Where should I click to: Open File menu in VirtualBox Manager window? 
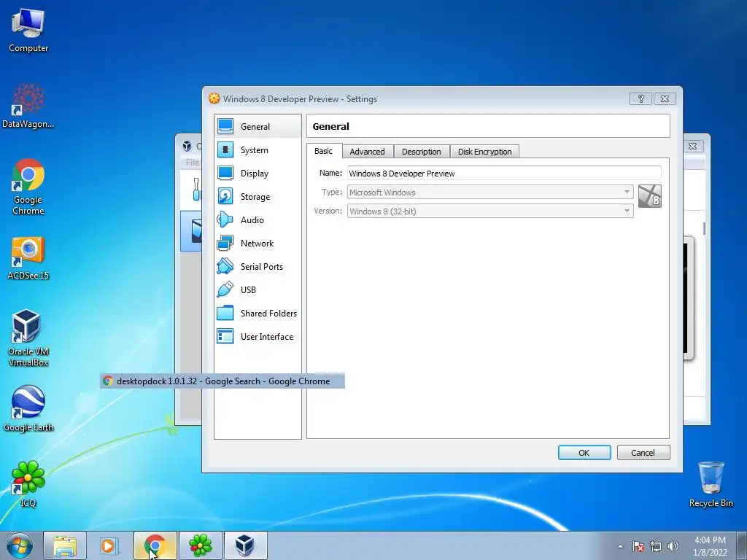click(x=192, y=163)
